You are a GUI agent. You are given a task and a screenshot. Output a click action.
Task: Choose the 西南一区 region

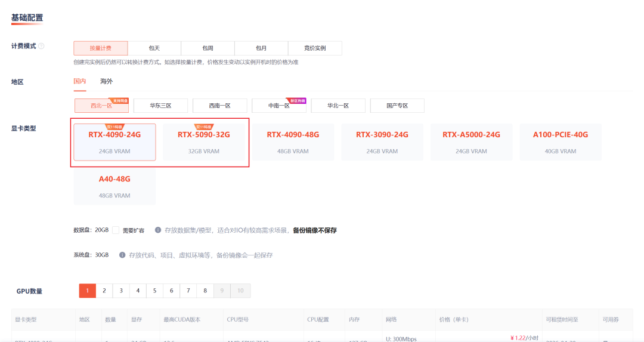pos(219,106)
